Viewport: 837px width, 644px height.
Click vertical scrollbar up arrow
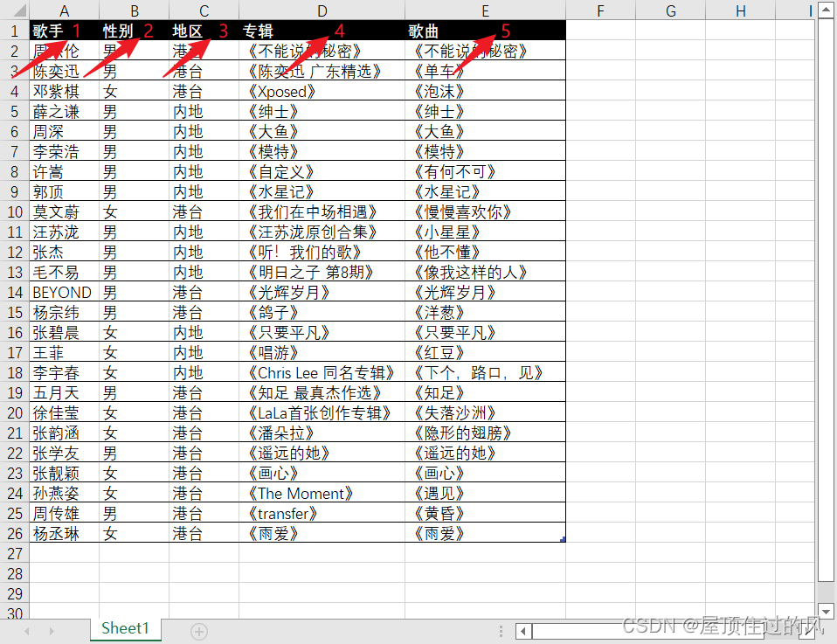tap(827, 10)
